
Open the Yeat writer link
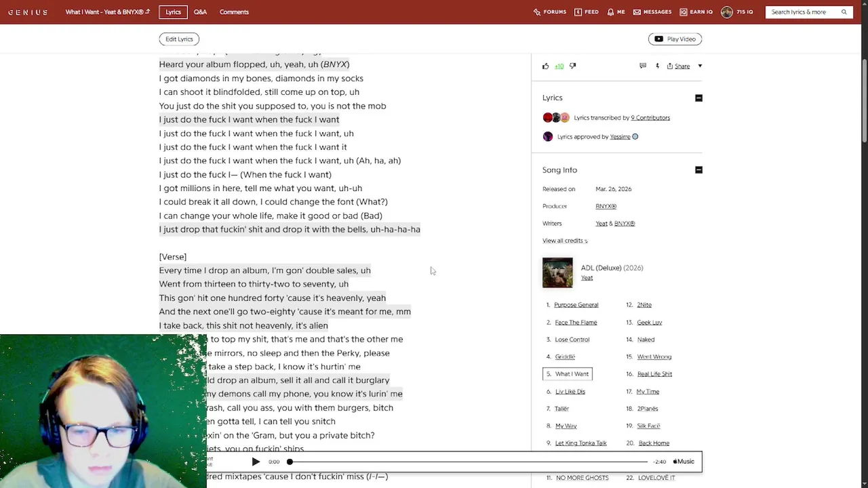(x=601, y=224)
